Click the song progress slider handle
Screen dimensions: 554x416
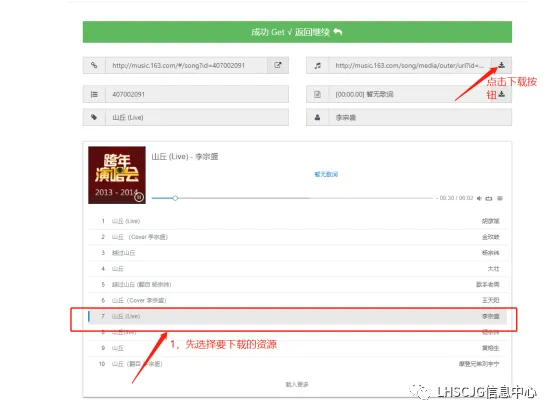175,198
